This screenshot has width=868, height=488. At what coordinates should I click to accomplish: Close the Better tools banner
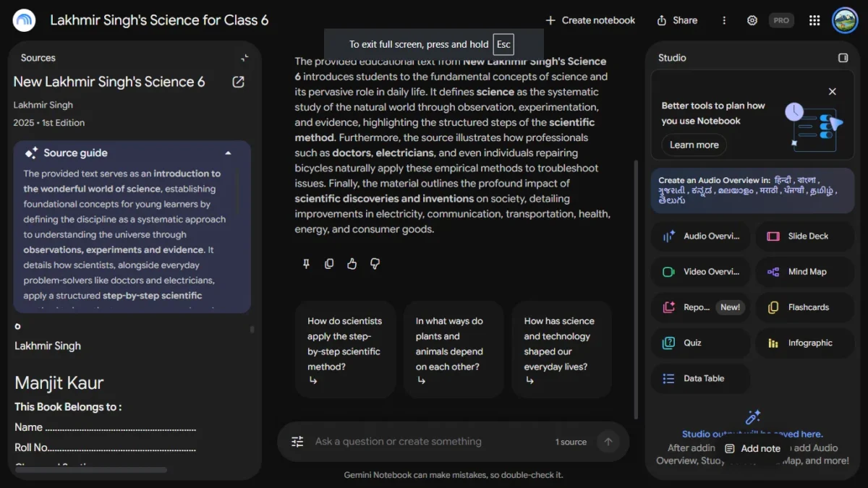click(833, 91)
